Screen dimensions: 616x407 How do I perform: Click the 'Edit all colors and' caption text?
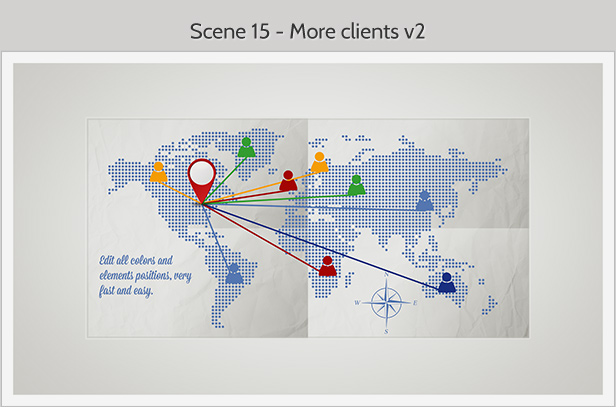[136, 260]
